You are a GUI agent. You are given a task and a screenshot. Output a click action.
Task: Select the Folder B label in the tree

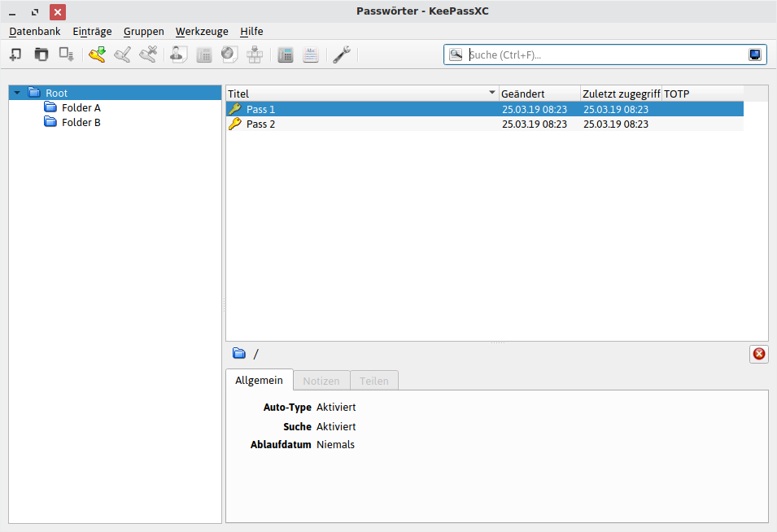pos(81,122)
